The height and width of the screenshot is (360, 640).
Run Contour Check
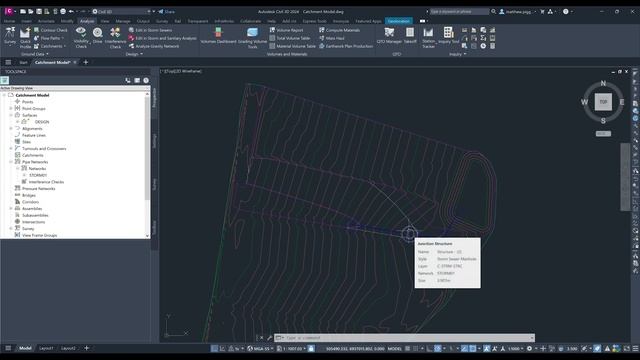pos(51,30)
